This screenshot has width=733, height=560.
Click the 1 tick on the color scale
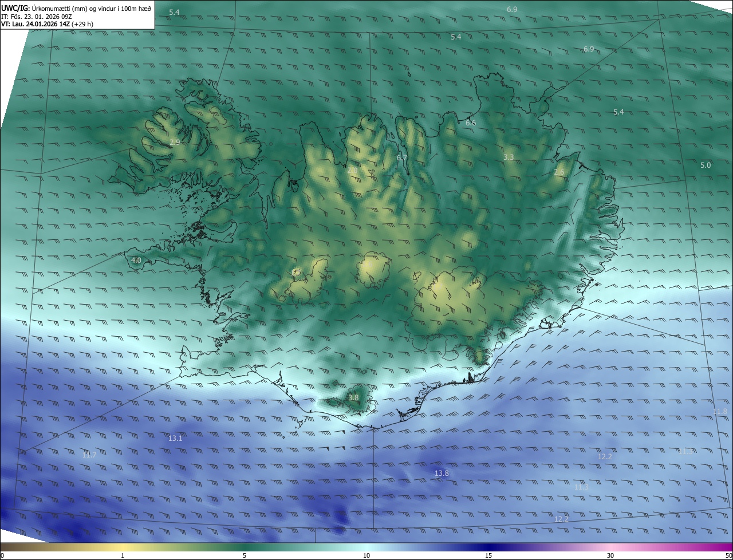(123, 555)
